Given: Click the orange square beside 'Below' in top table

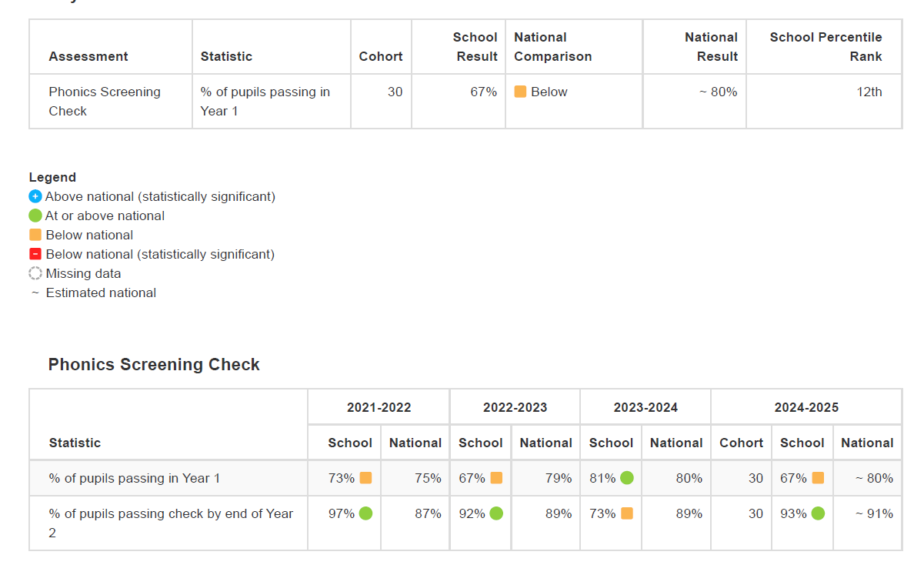Looking at the screenshot, I should click(x=520, y=92).
